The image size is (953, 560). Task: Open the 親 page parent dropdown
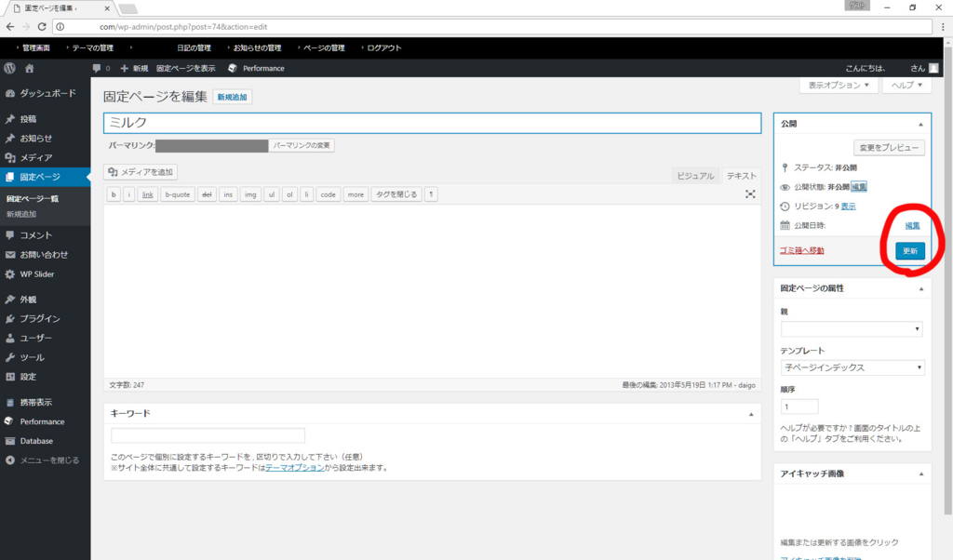pos(852,329)
